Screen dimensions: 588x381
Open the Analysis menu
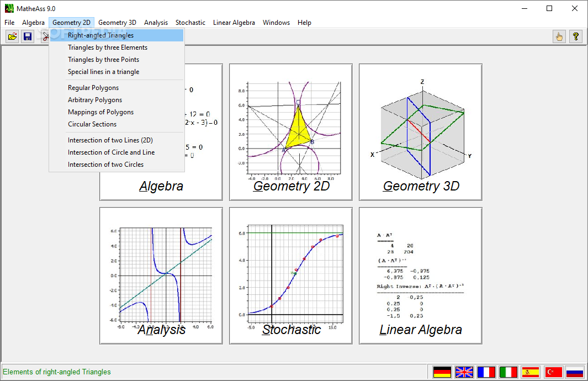[x=156, y=23]
